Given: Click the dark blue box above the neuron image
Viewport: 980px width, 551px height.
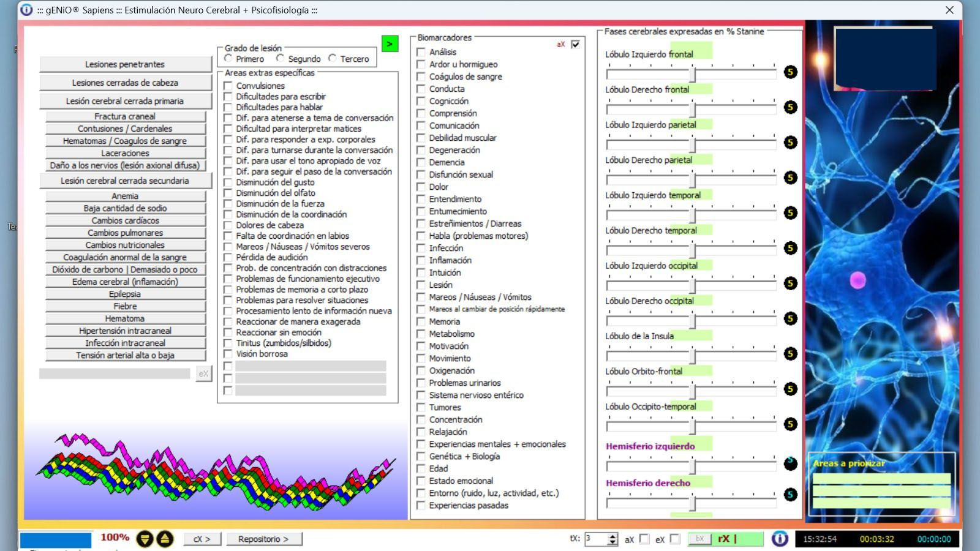Looking at the screenshot, I should [x=884, y=58].
